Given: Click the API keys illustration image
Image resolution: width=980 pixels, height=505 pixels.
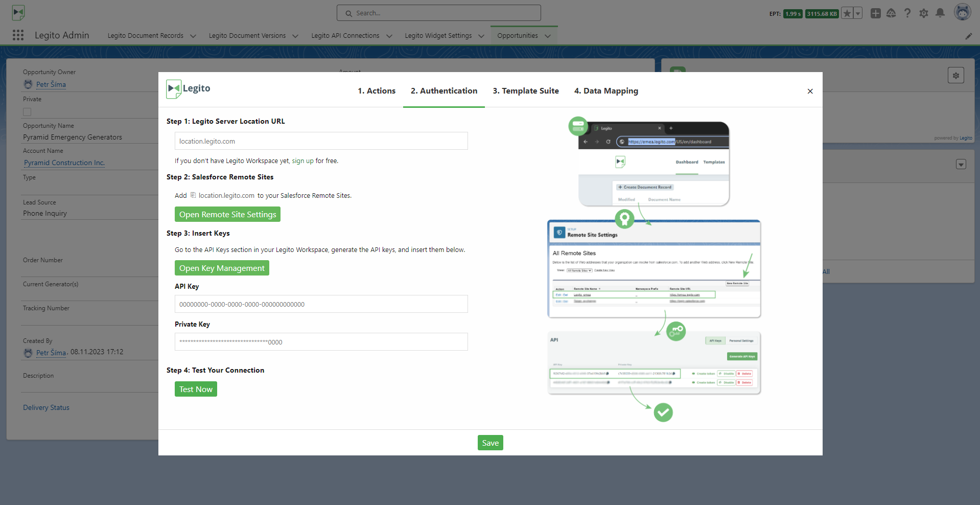Looking at the screenshot, I should pyautogui.click(x=654, y=363).
